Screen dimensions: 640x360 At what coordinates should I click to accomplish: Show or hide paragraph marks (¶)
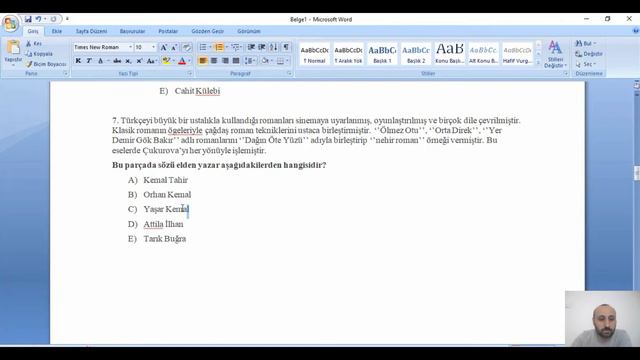click(286, 47)
